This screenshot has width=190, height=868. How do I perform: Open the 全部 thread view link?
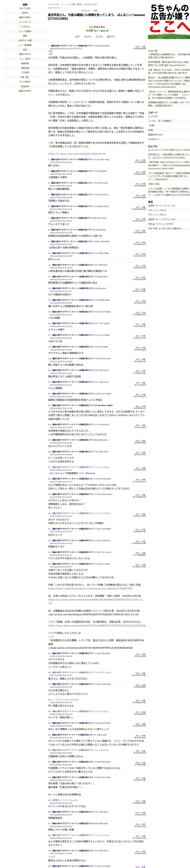coord(77,37)
